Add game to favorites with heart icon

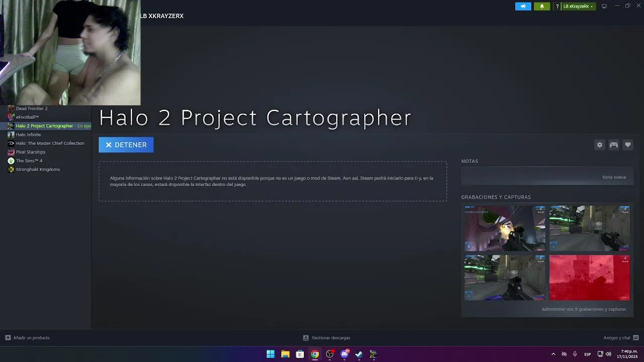(x=628, y=145)
